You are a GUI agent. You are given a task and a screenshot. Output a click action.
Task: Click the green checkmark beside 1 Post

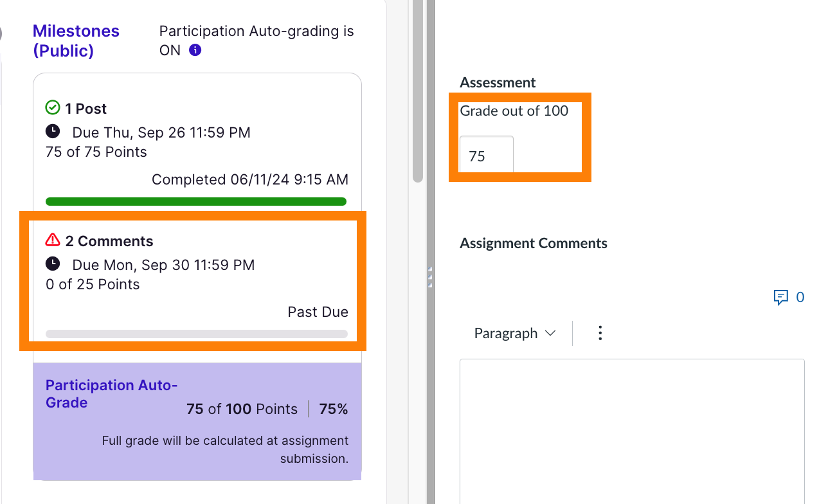click(x=53, y=108)
